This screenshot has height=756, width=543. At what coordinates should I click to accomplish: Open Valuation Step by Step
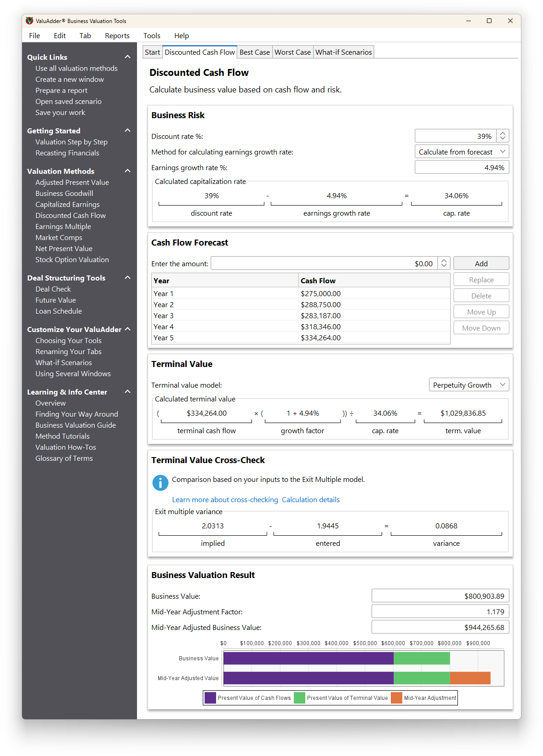(x=71, y=142)
